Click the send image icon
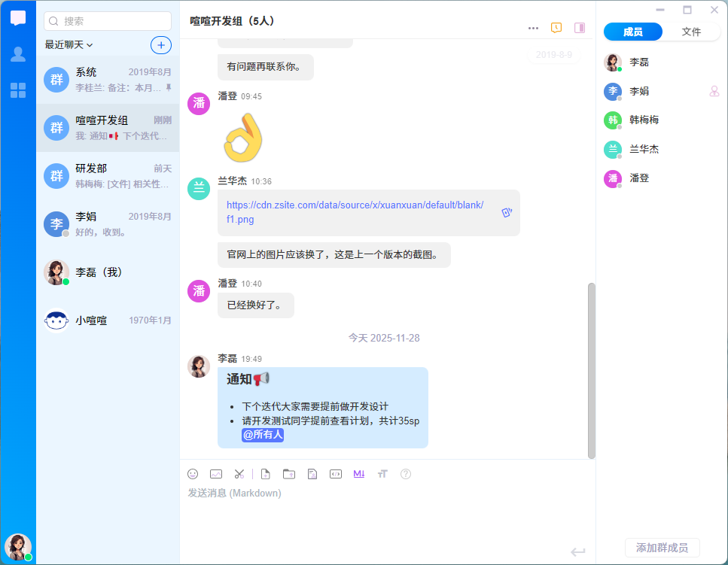The width and height of the screenshot is (728, 565). coord(216,474)
